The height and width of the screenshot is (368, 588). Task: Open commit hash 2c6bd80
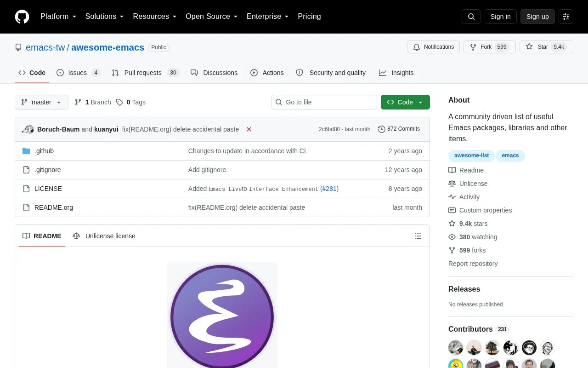[x=329, y=129]
